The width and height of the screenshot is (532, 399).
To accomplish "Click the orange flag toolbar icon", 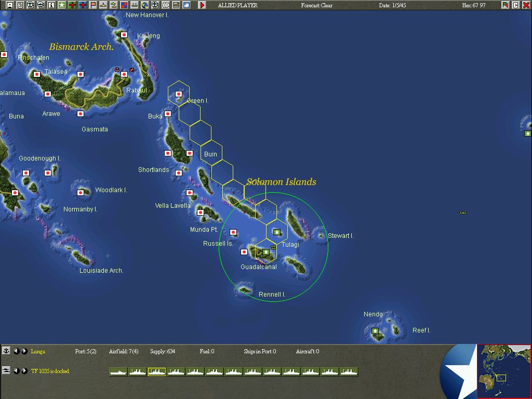I will (x=93, y=5).
